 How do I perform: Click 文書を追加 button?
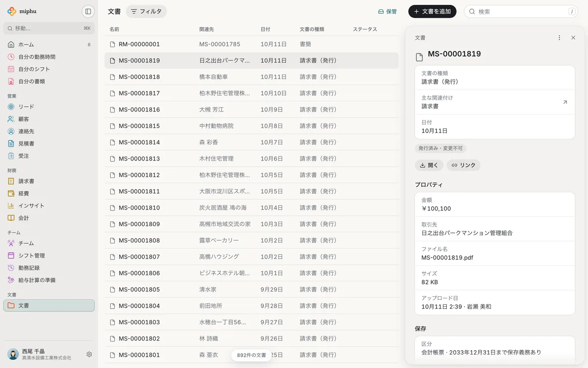coord(432,11)
